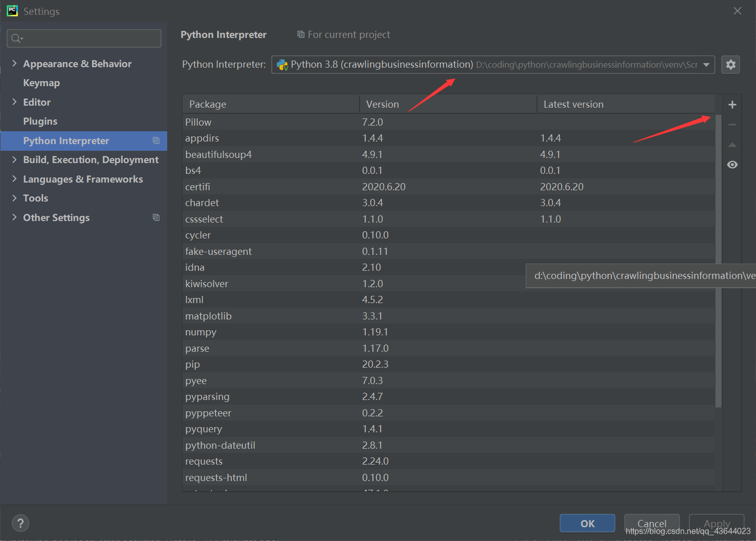
Task: Open help with the question mark button
Action: click(x=21, y=523)
